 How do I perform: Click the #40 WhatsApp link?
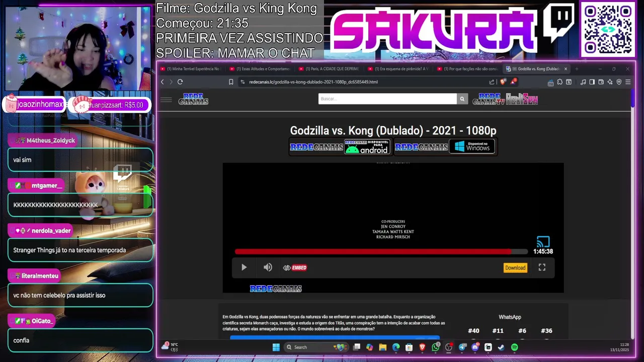tap(473, 331)
